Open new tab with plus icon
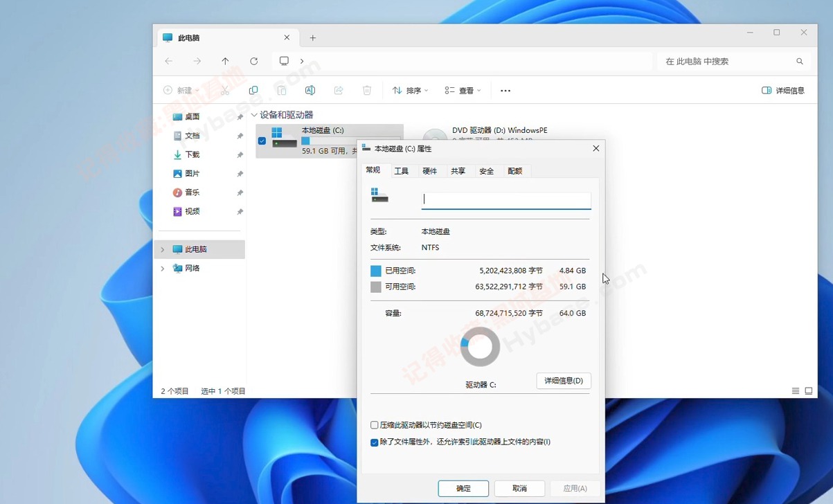Screen dimensions: 833x504 coord(313,38)
